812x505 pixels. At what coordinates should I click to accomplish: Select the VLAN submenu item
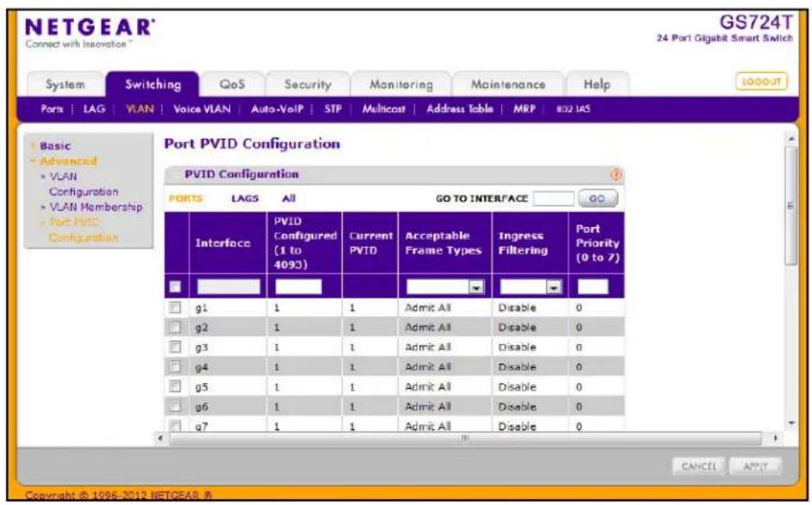click(139, 109)
